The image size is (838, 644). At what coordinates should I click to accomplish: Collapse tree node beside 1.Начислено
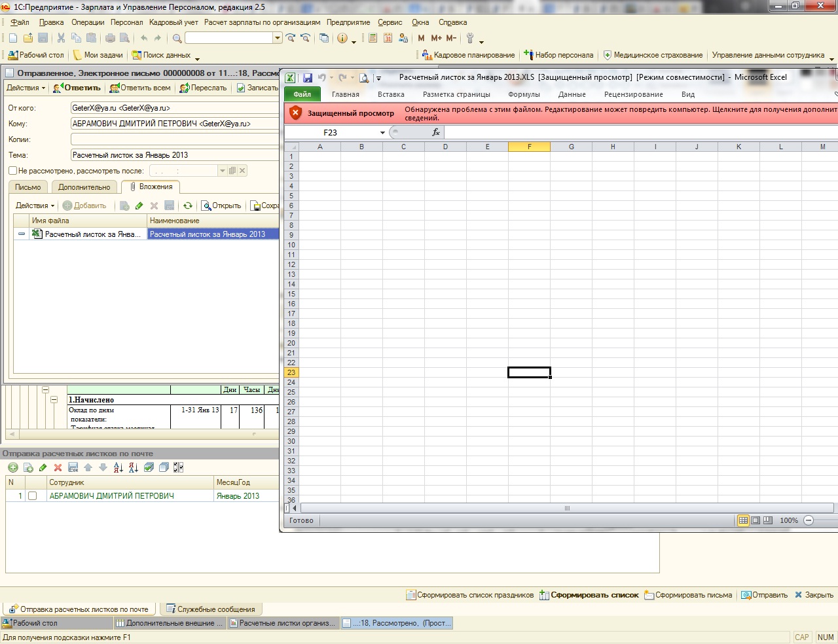point(54,399)
